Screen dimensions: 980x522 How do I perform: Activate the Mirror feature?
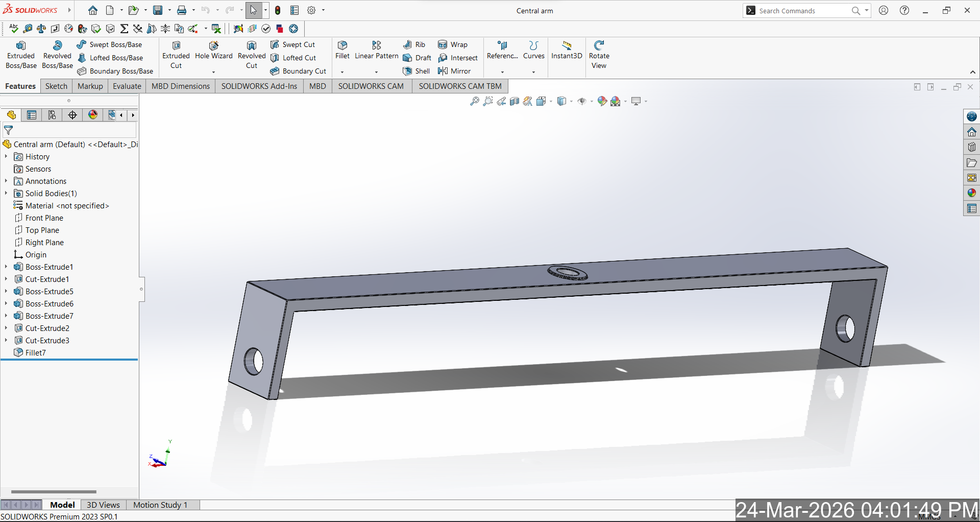pos(454,71)
